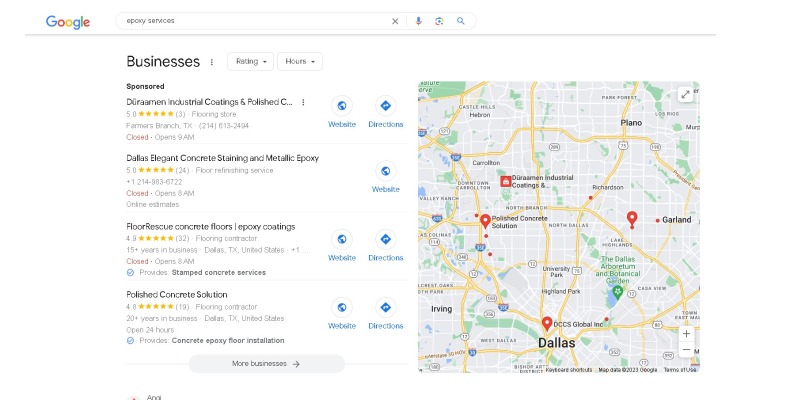The image size is (800, 400).
Task: Visit Polished Concrete Solution website icon
Action: click(342, 308)
